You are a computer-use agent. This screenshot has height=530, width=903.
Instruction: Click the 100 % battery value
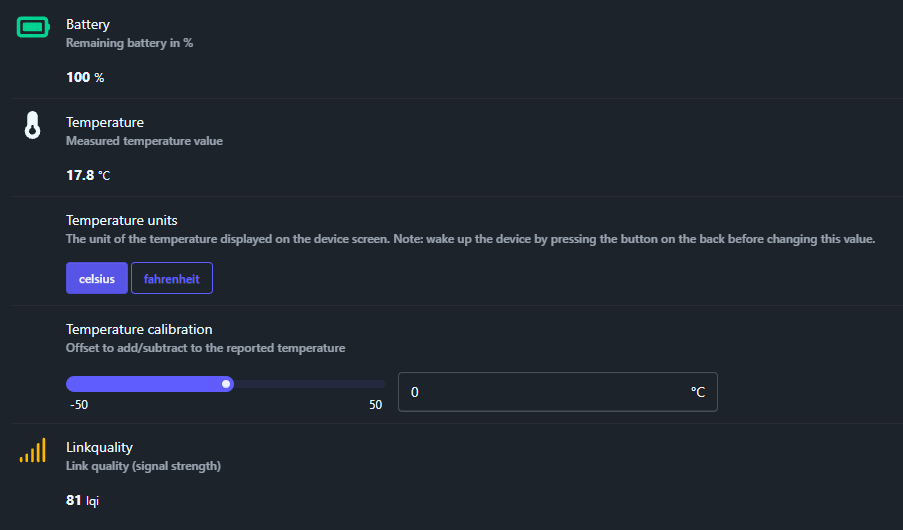click(x=85, y=77)
